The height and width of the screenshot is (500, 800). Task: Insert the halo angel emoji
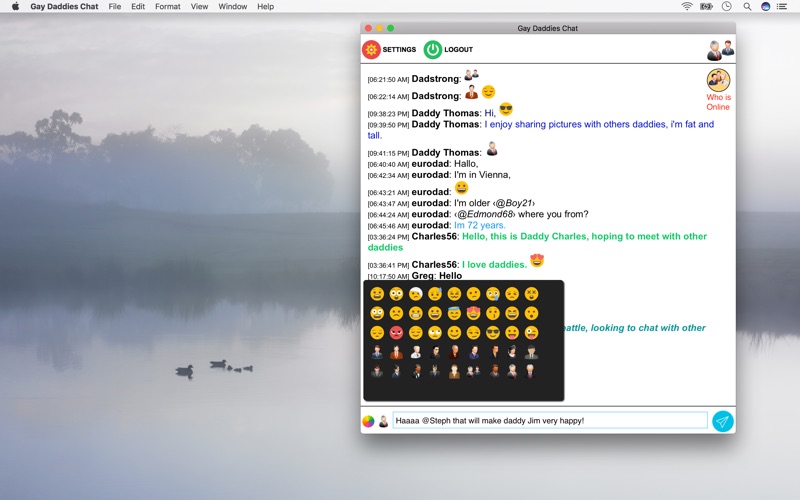454,313
